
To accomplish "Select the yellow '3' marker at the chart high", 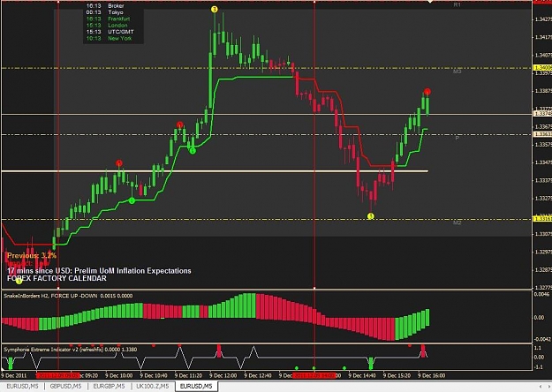I will point(215,9).
